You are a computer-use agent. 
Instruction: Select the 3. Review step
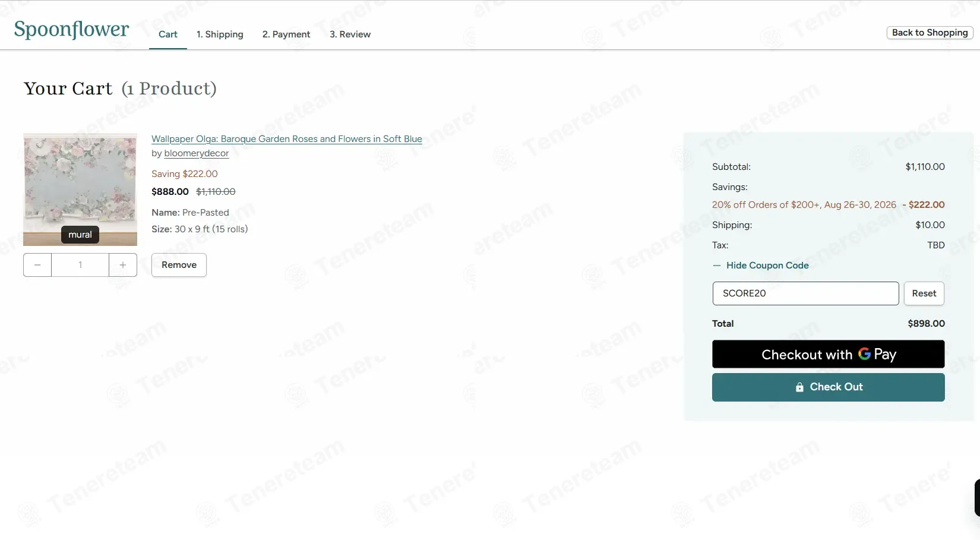pos(350,34)
